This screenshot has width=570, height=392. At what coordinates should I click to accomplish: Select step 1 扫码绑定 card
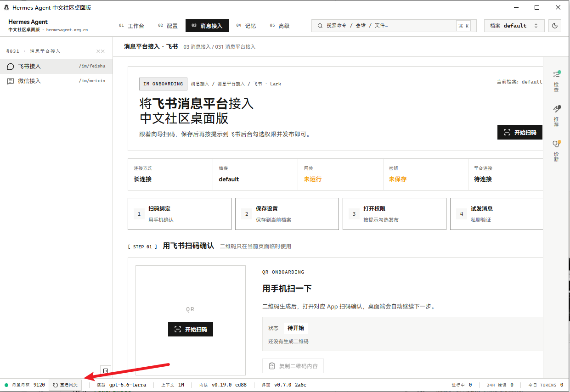(x=180, y=214)
